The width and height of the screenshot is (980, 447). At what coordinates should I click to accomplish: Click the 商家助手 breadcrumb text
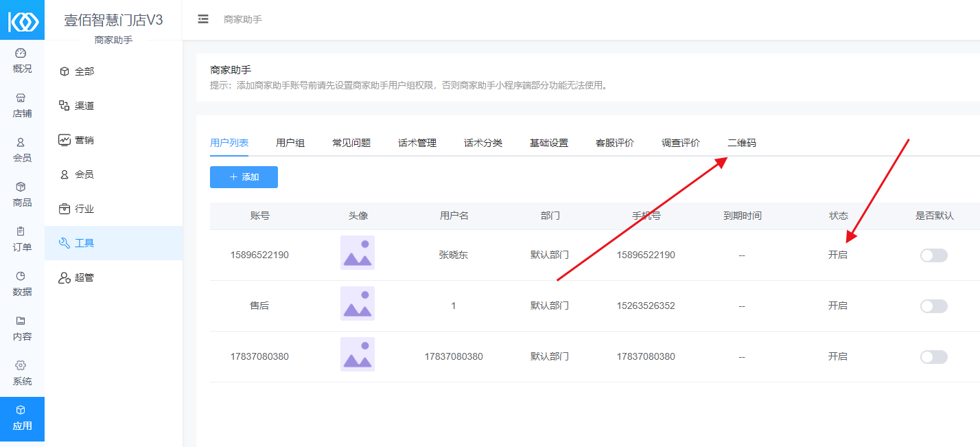243,19
